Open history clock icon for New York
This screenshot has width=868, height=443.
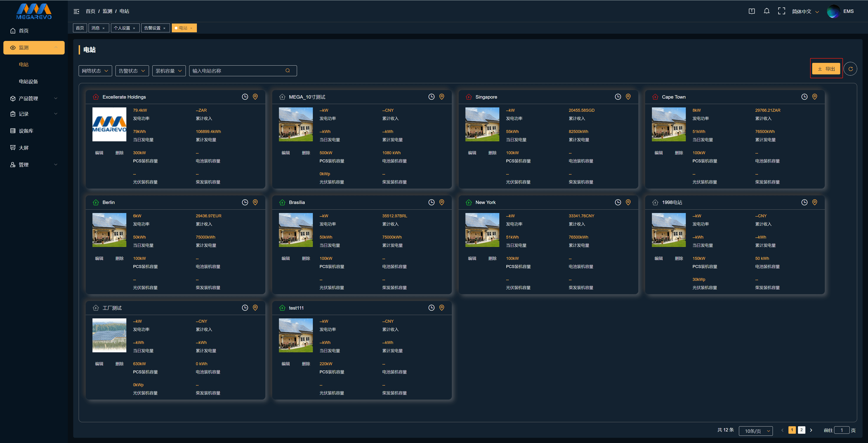618,202
